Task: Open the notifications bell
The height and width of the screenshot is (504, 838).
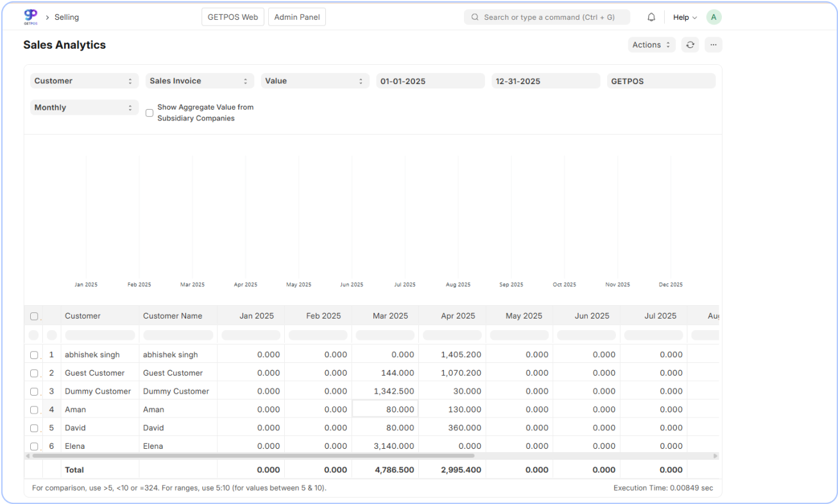Action: [x=651, y=17]
